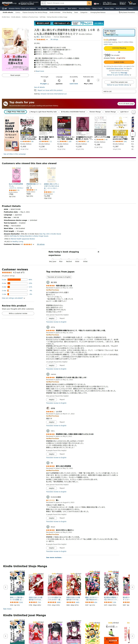Click the Submit Order button
Viewport: 138px width, 644px height.
pos(119,62)
